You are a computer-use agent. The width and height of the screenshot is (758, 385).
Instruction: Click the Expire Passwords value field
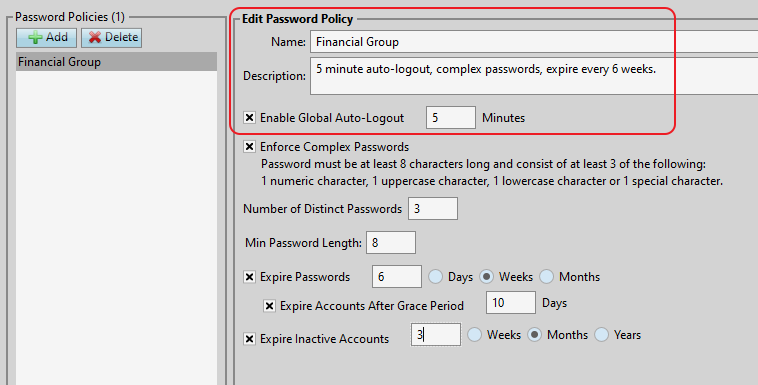coord(397,277)
